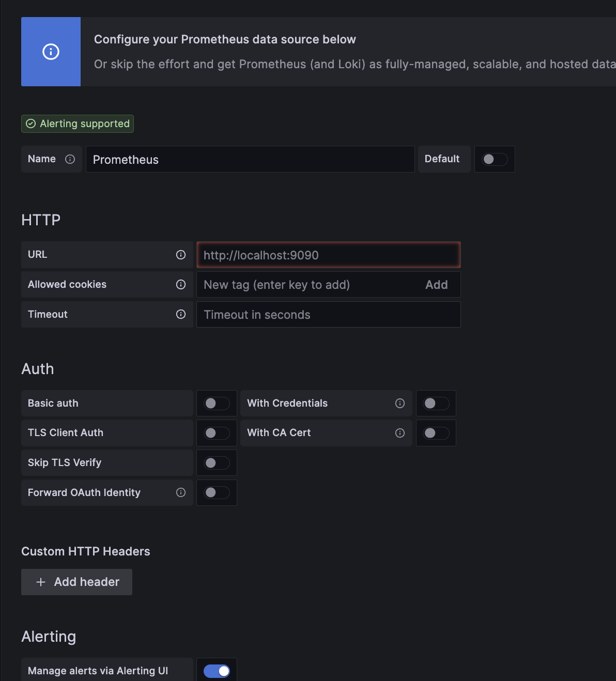Click the Manage alerts via Alerting UI label
The width and height of the screenshot is (616, 681).
pyautogui.click(x=98, y=671)
